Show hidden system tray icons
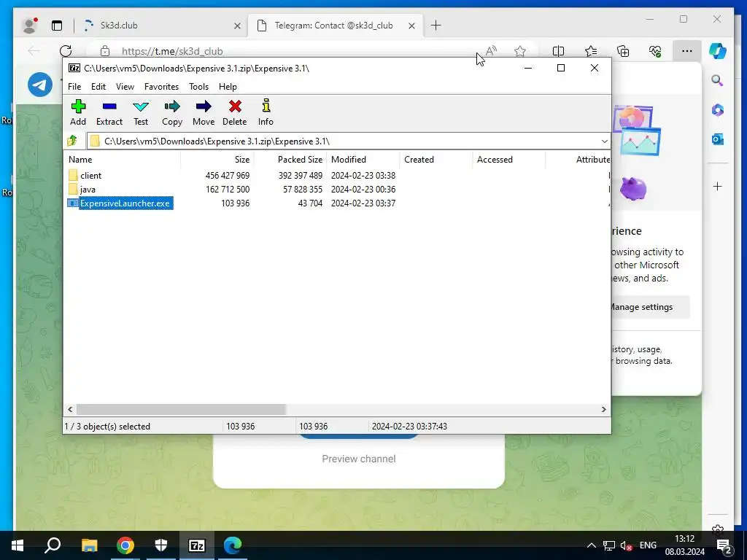Viewport: 747px width, 560px height. coord(591,545)
